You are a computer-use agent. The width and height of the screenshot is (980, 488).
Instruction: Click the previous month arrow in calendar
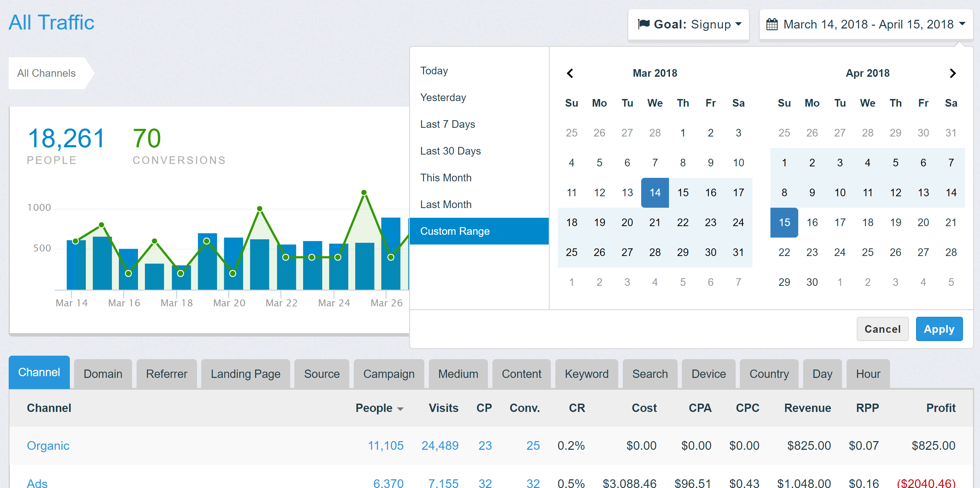570,73
